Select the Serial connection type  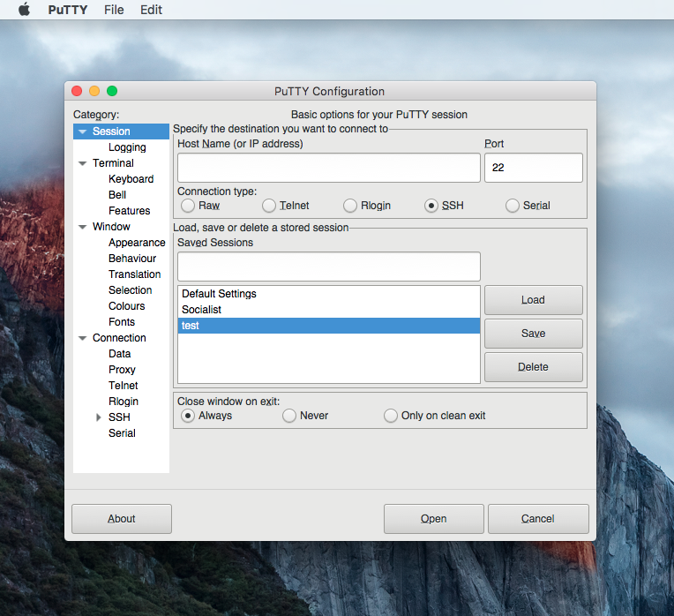pos(513,206)
